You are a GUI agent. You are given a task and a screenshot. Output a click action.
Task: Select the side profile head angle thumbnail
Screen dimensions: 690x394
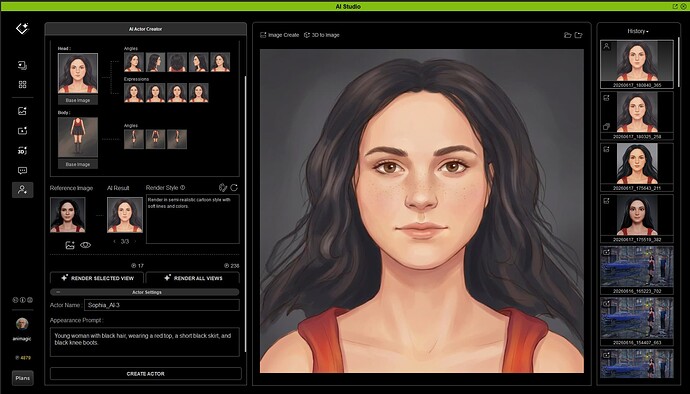155,62
